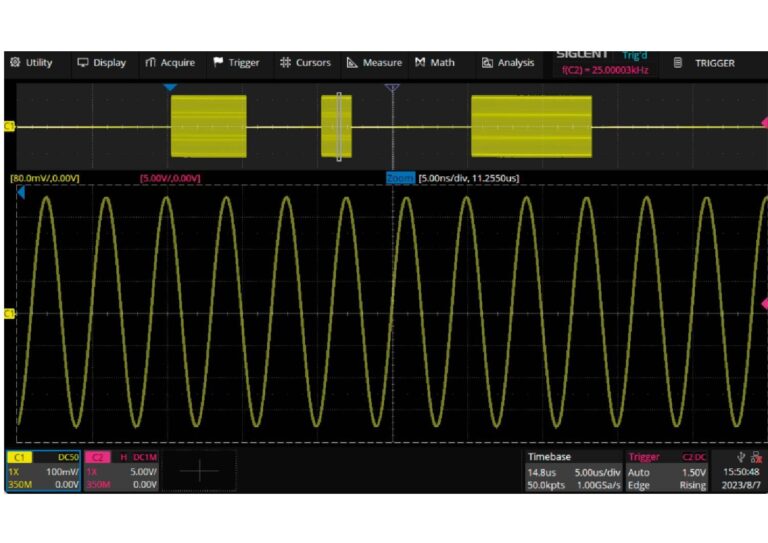This screenshot has height=543, width=768.
Task: Click the Rising slope text
Action: click(693, 485)
